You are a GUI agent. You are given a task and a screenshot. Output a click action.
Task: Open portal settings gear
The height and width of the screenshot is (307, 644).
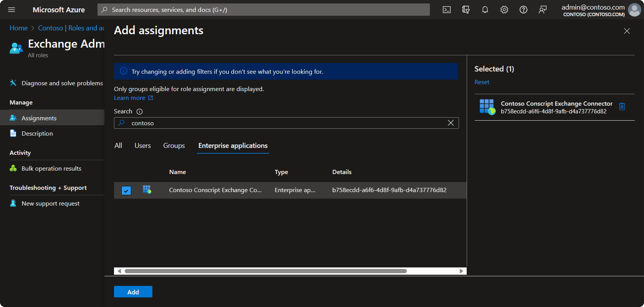click(504, 10)
